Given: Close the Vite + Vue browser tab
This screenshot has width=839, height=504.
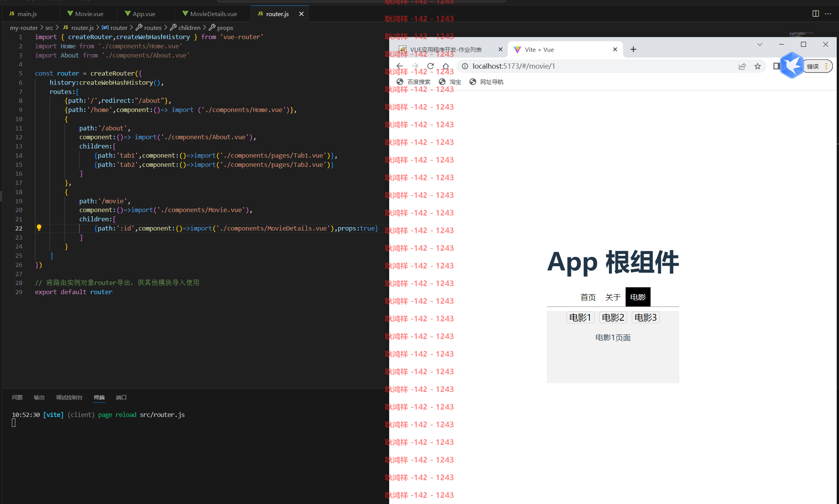Looking at the screenshot, I should [x=615, y=49].
